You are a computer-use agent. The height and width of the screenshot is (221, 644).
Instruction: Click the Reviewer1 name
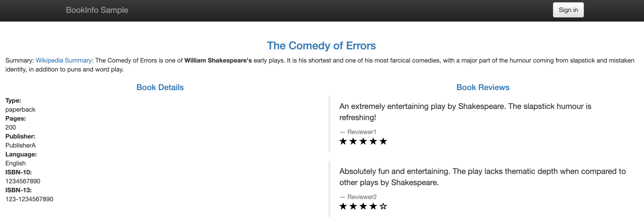(x=361, y=132)
